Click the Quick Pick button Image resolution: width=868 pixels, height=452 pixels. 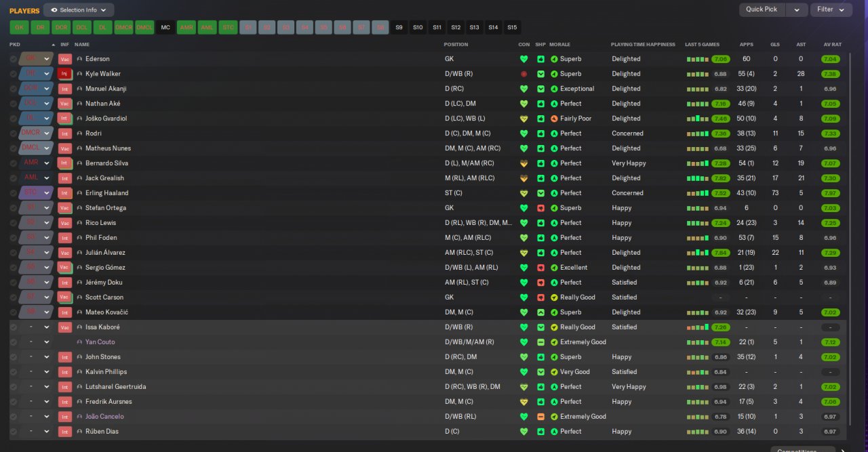coord(762,9)
